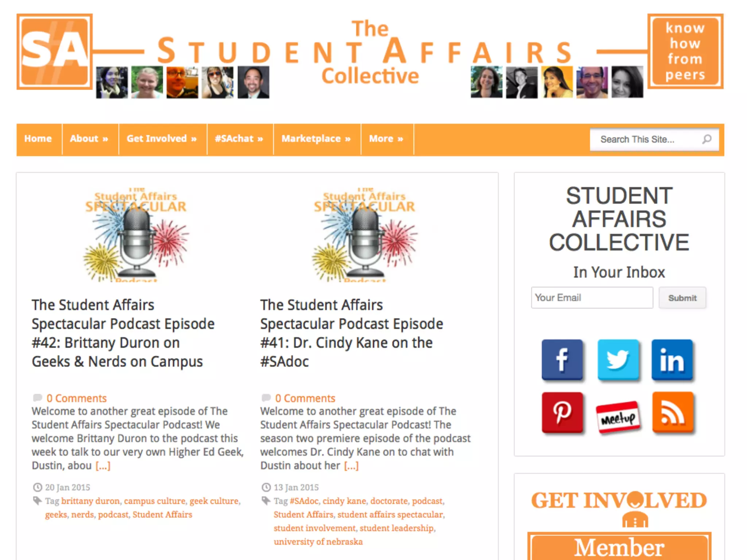Viewport: 747px width, 560px height.
Task: Open the Facebook social icon
Action: click(x=562, y=359)
